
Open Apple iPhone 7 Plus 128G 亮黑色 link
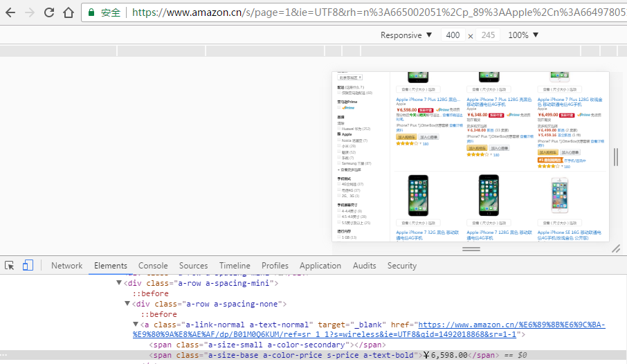point(499,102)
